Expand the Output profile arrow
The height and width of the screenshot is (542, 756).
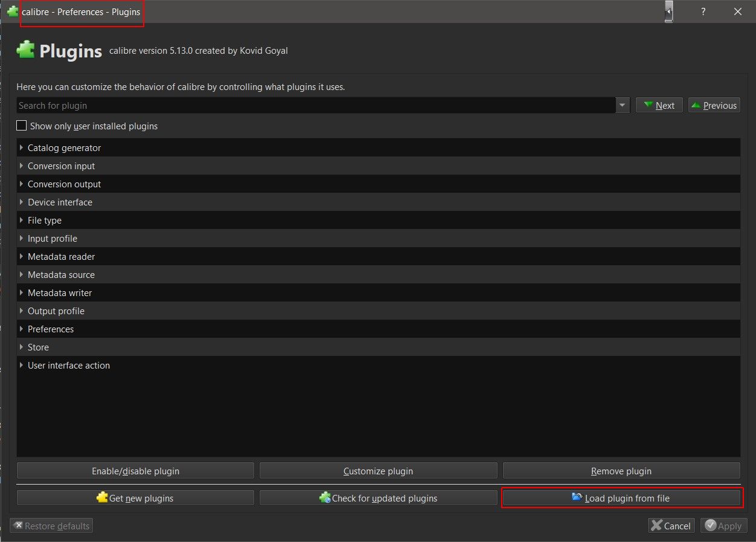coord(22,311)
